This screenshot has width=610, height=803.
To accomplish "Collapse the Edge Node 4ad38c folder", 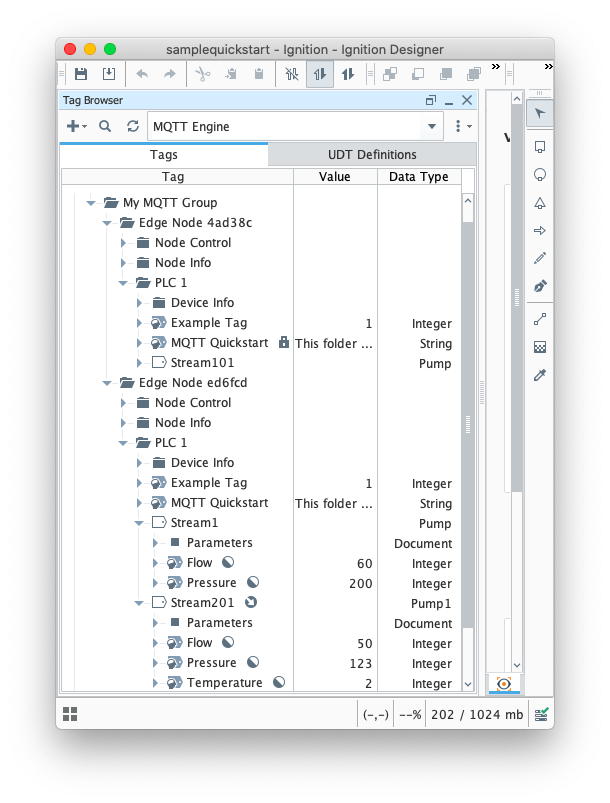I will click(x=107, y=223).
